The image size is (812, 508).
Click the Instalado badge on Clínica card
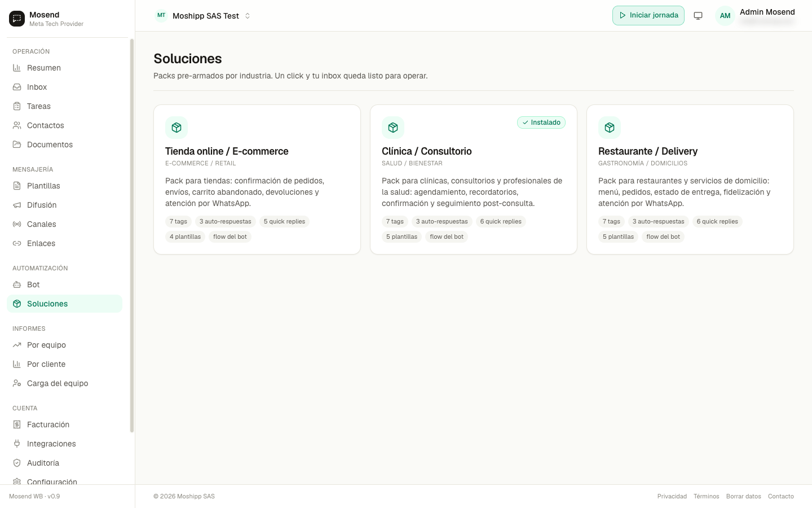[541, 122]
